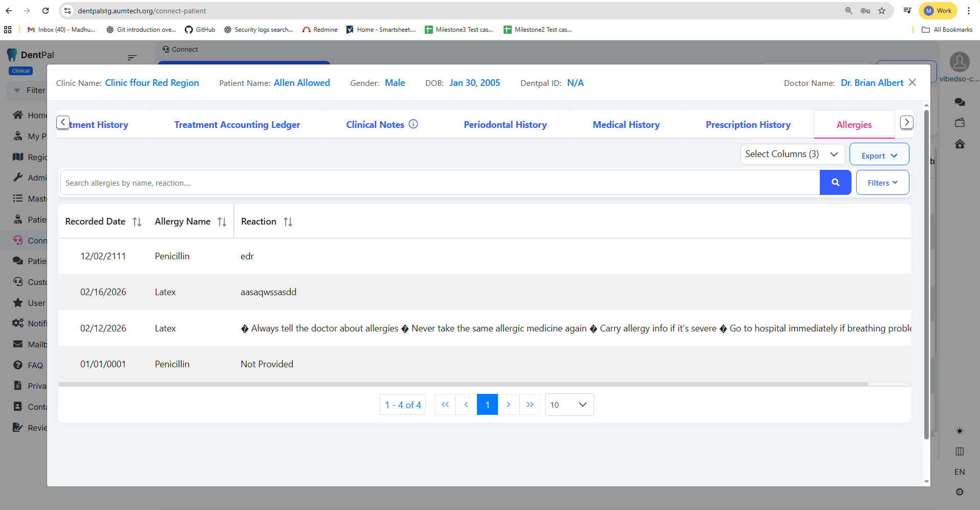Viewport: 980px width, 510px height.
Task: Switch to the Medical History tab
Action: pyautogui.click(x=626, y=125)
